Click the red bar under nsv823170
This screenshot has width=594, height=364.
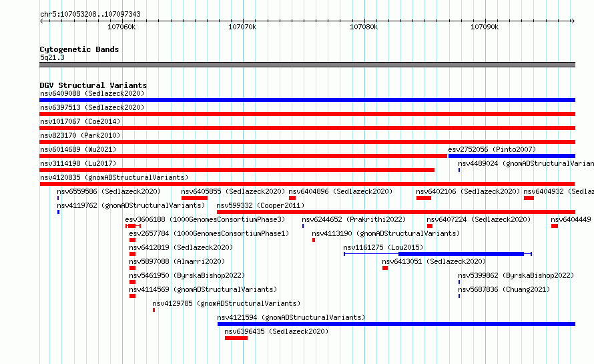307,142
